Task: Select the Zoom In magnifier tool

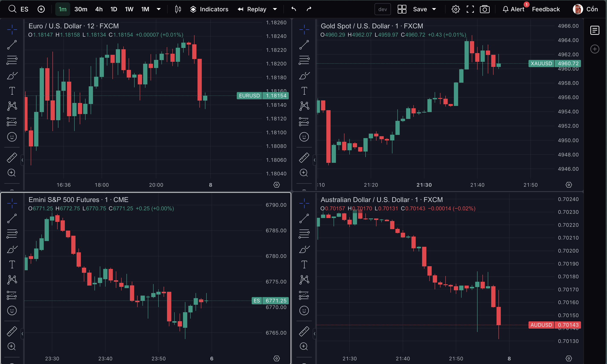Action: click(12, 173)
